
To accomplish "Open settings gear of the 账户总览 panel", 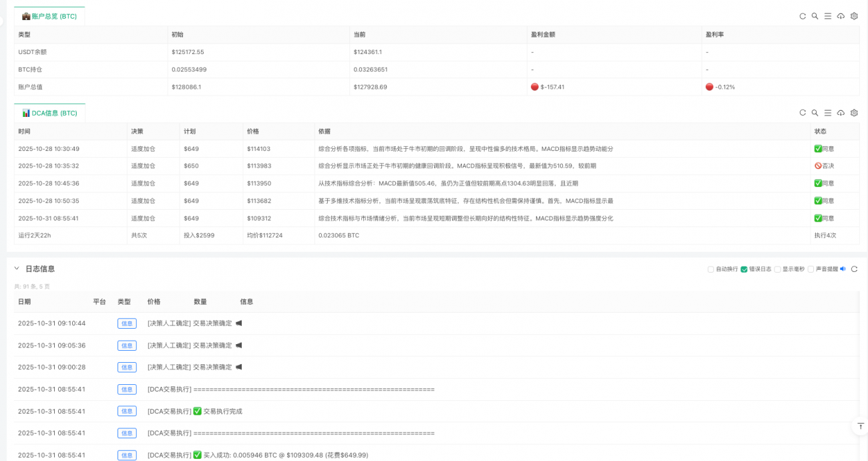I will [854, 16].
